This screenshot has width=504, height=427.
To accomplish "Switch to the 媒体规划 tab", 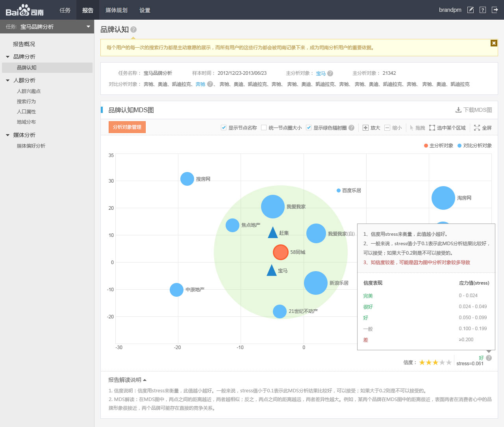I will click(116, 10).
